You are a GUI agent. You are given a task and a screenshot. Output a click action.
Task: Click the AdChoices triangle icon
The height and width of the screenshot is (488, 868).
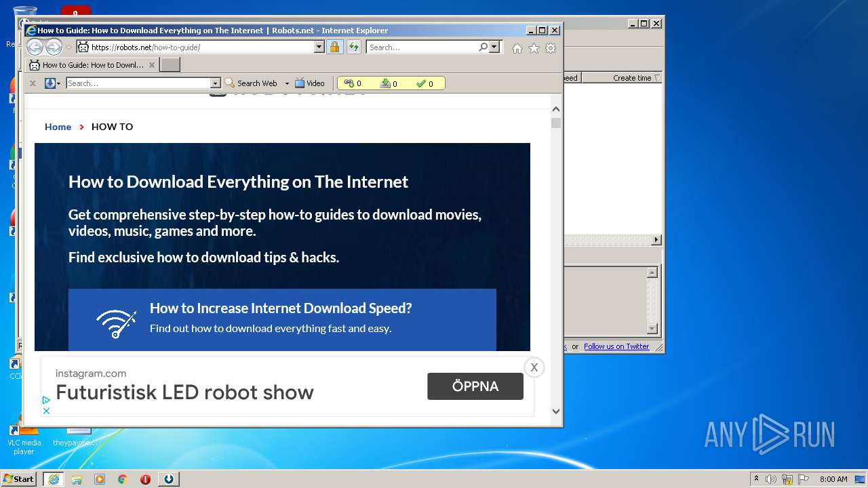coord(46,401)
